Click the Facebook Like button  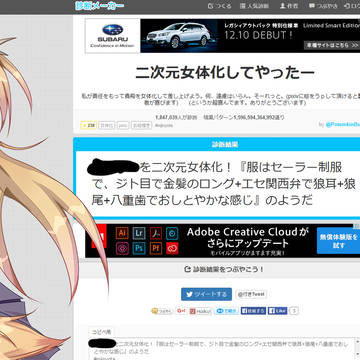[x=277, y=311]
